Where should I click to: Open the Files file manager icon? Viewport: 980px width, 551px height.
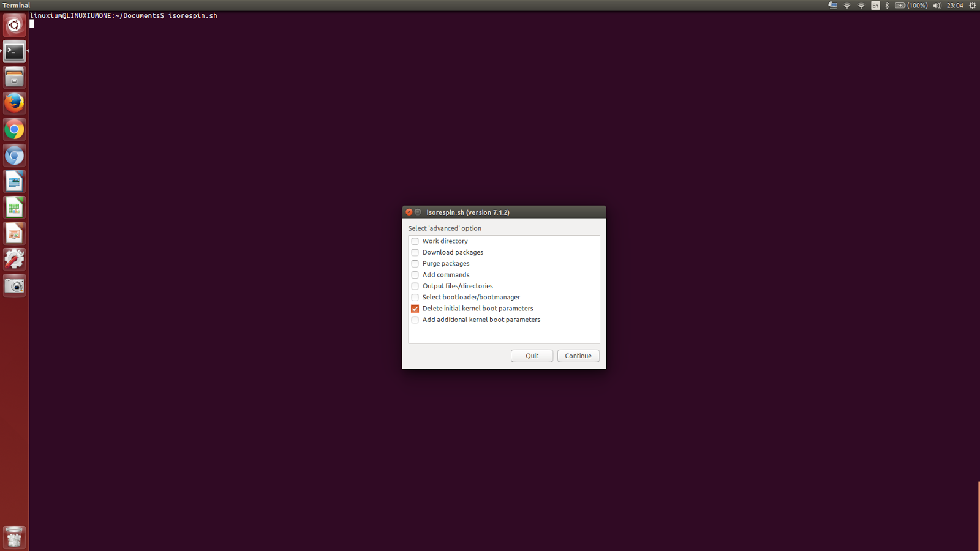tap(14, 77)
